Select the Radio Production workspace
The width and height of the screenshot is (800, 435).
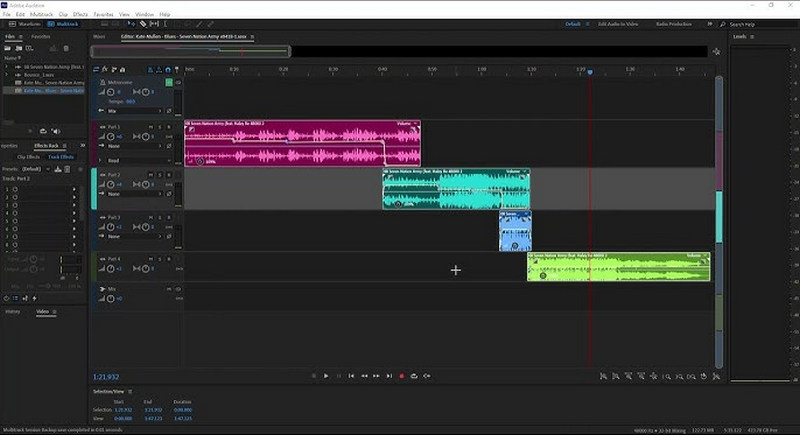tap(673, 24)
